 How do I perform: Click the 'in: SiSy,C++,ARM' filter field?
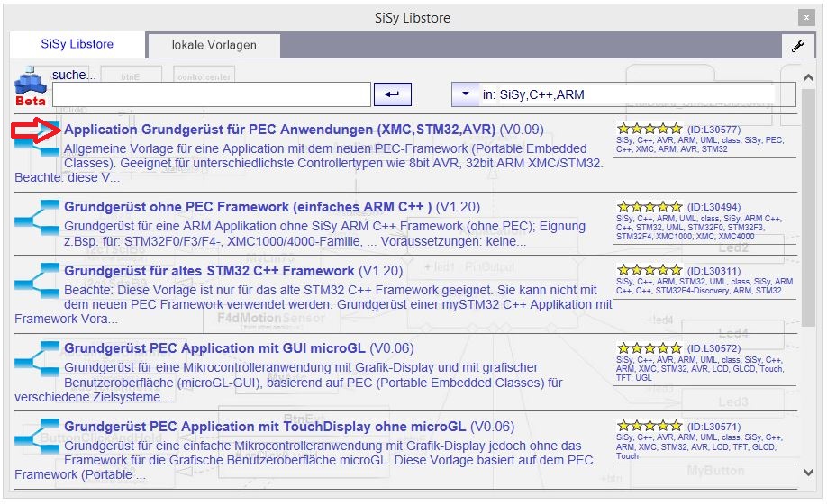click(626, 94)
